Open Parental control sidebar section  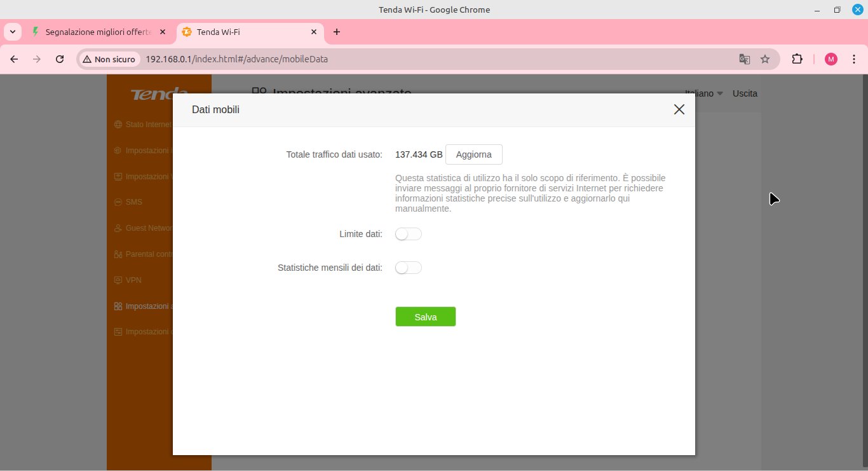click(x=142, y=254)
